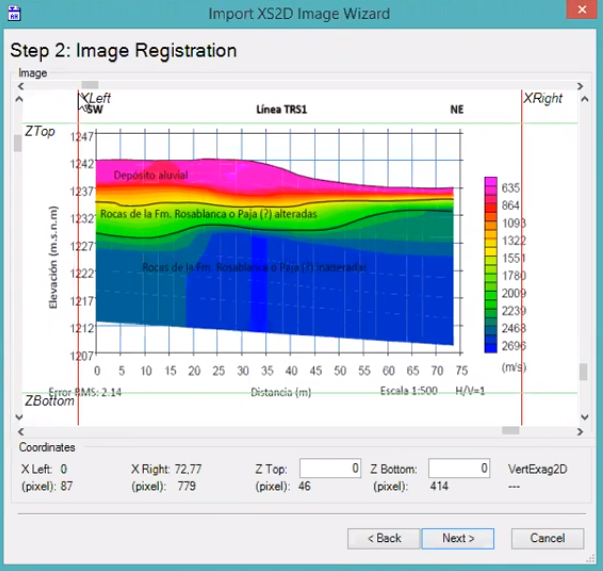Click the magenta 635 legend color swatch
603x571 pixels.
coord(491,185)
